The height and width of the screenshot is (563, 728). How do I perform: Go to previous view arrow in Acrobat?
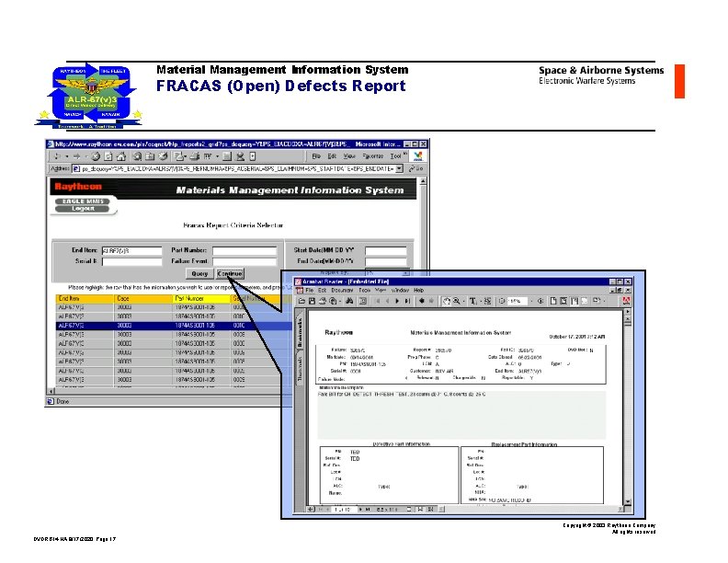[x=422, y=301]
